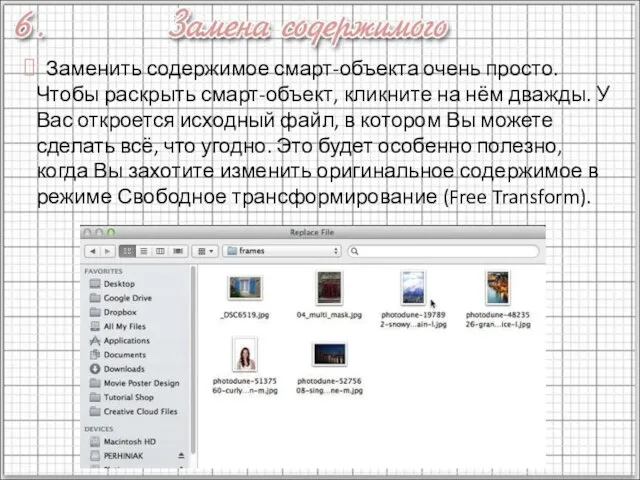Click the _DSC6519.jpg file name
This screenshot has width=640, height=480.
point(245,315)
